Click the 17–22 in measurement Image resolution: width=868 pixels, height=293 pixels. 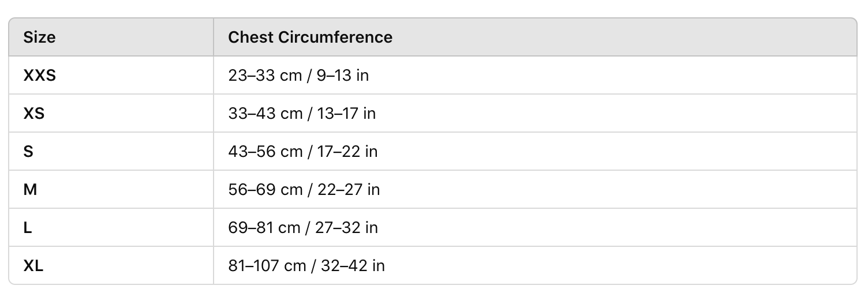pos(347,152)
